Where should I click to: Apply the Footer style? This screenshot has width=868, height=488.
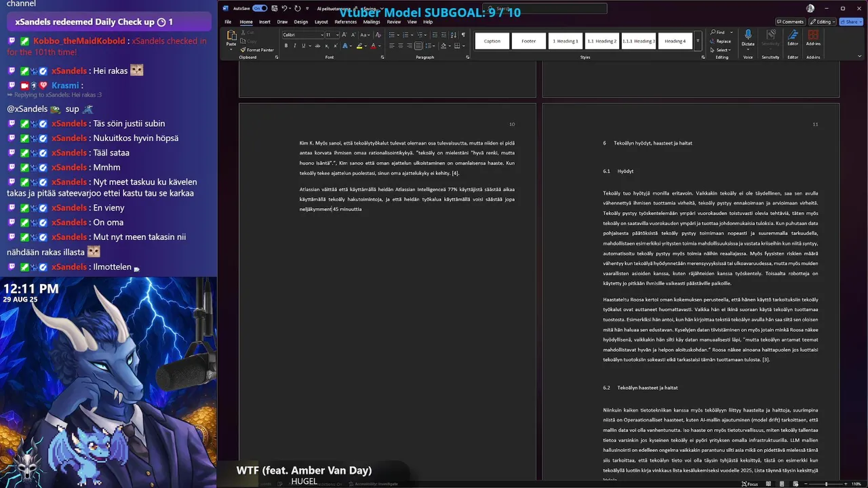point(529,41)
